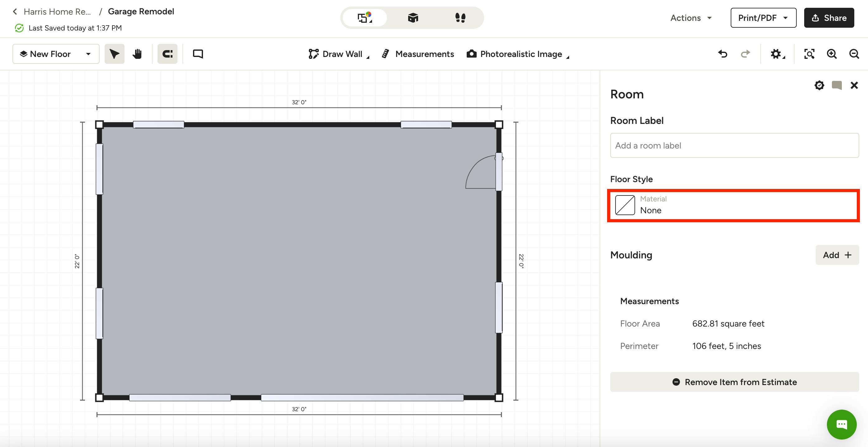Image resolution: width=868 pixels, height=447 pixels.
Task: Open the New Floor selector
Action: [56, 54]
